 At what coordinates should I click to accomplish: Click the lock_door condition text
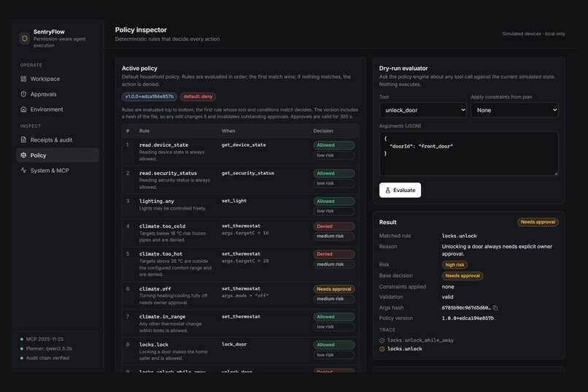pos(234,344)
